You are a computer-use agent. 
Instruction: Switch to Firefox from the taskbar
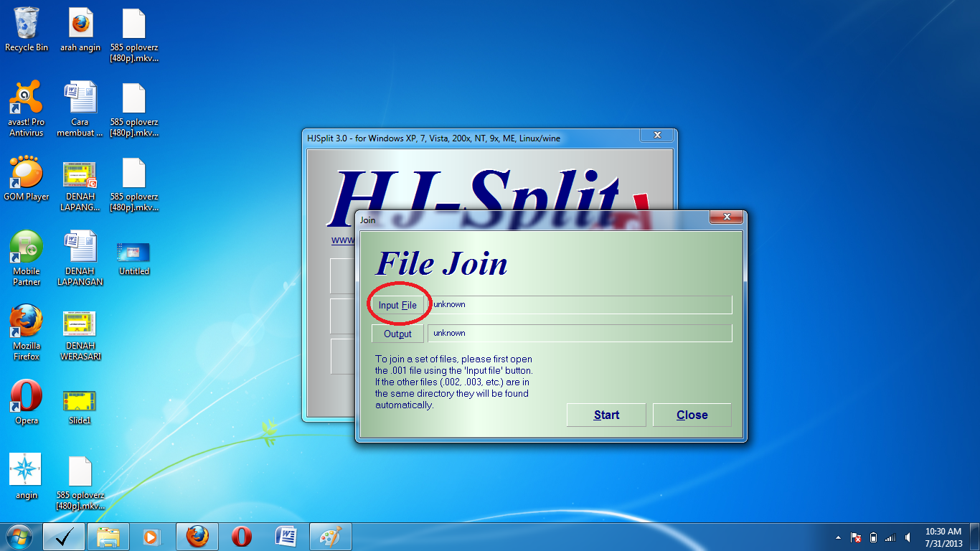point(197,537)
